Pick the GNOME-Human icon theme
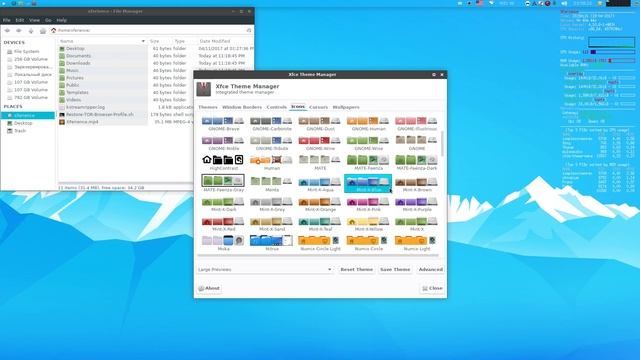 (368, 124)
